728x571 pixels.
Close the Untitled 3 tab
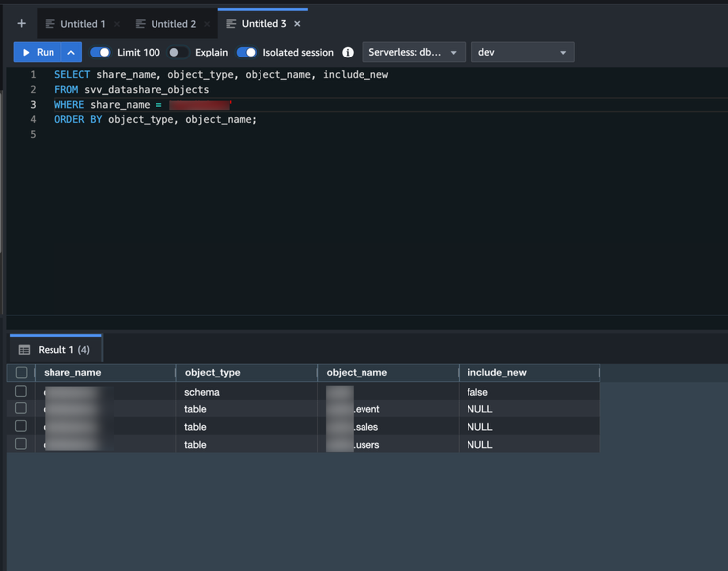point(297,23)
